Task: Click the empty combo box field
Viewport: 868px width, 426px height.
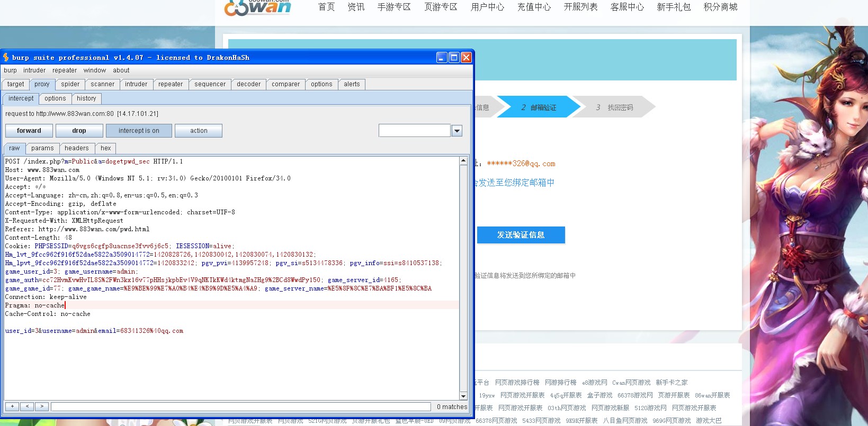Action: click(x=415, y=131)
